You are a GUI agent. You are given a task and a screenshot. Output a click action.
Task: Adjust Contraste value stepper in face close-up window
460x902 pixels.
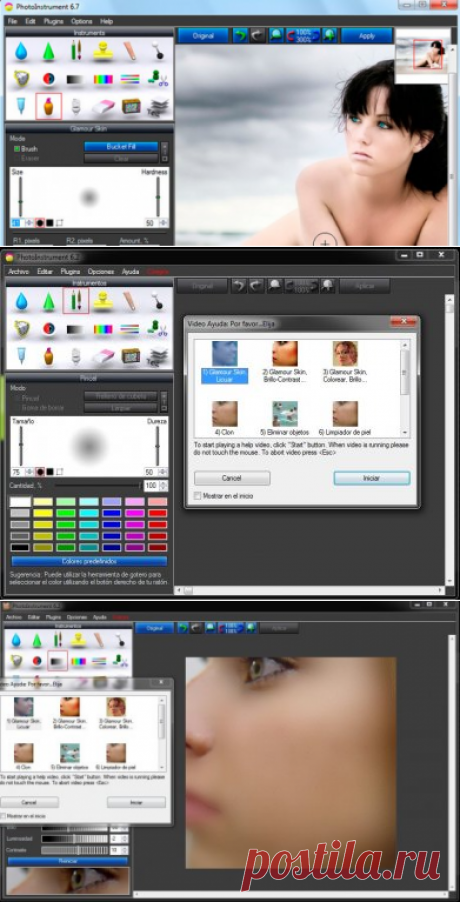(125, 850)
